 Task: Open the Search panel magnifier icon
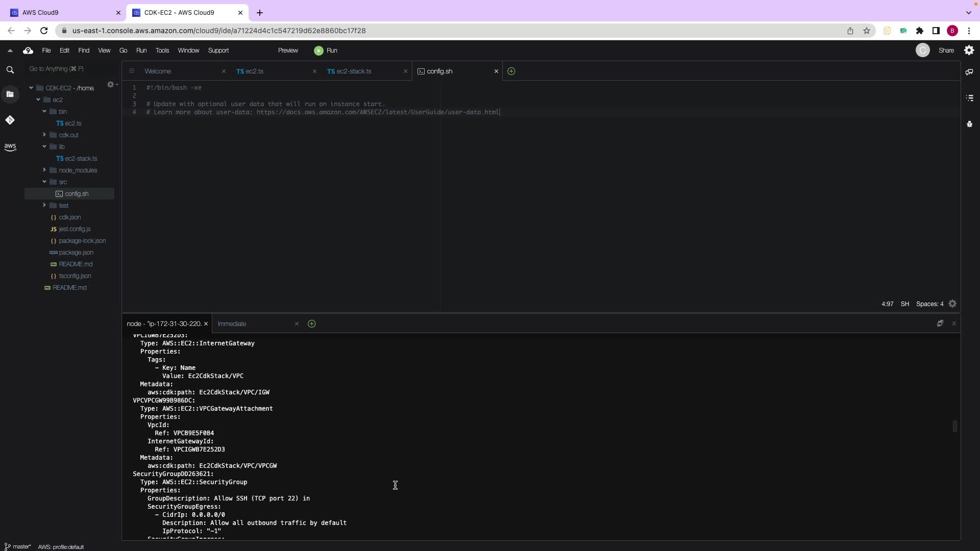coord(10,70)
